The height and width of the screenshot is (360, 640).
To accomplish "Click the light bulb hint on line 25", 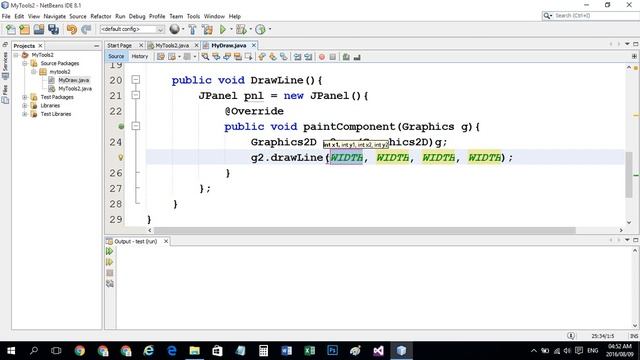I will (121, 157).
